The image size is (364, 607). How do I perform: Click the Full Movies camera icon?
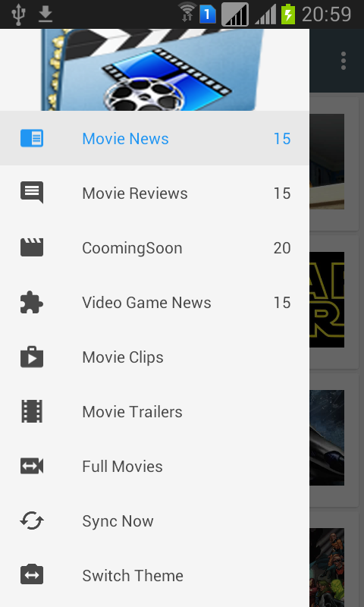click(32, 466)
